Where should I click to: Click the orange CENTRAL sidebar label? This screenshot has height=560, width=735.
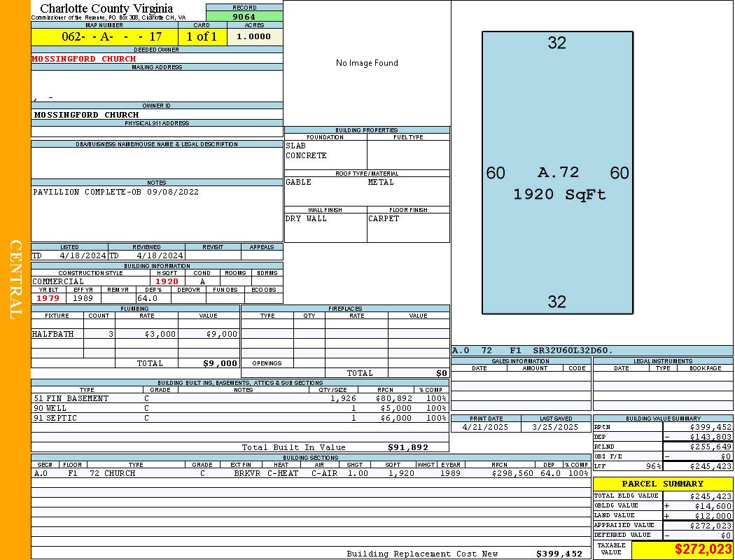pyautogui.click(x=15, y=280)
